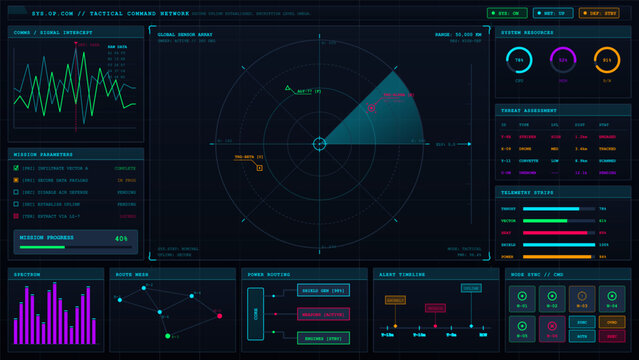This screenshot has height=360, width=639.
Task: Click the red HEAT telemetry bar
Action: pyautogui.click(x=559, y=233)
